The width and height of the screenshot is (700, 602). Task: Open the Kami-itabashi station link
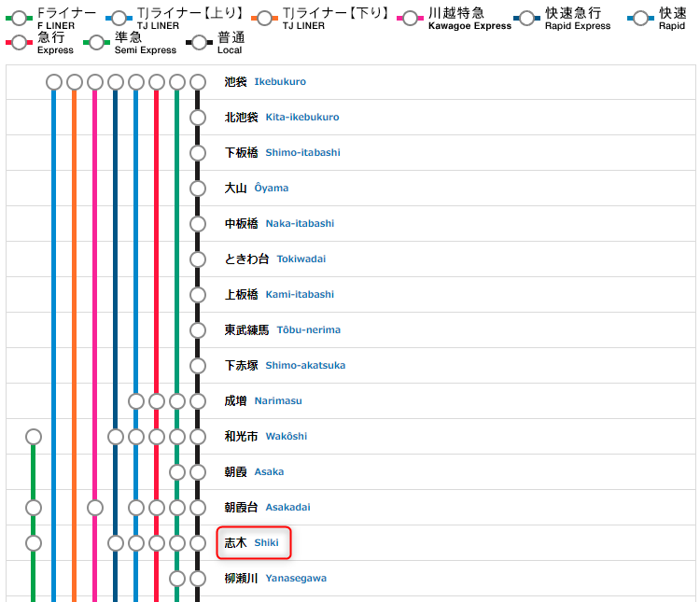point(300,294)
